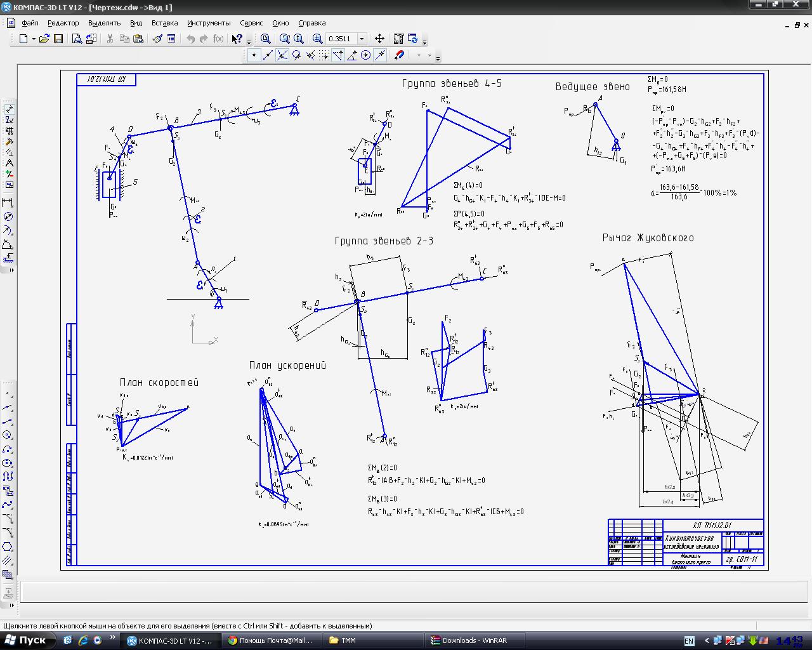Select the Polygon hexagon tool
Image resolution: width=812 pixels, height=650 pixels.
(8, 547)
